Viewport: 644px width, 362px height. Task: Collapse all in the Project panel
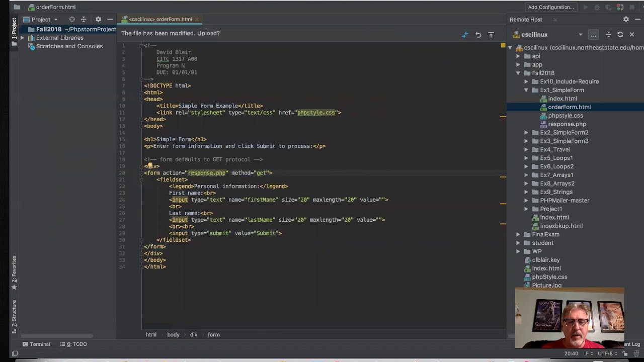tap(84, 19)
